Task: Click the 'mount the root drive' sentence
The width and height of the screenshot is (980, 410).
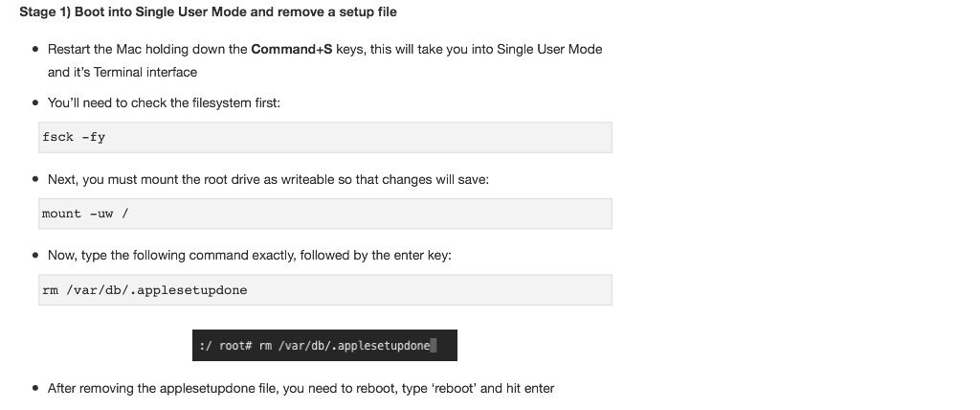Action: click(268, 180)
